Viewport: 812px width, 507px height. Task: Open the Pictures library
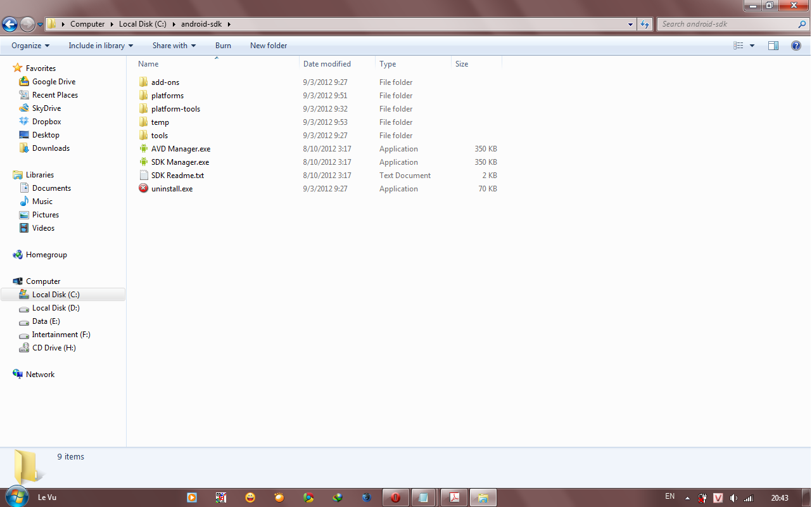click(46, 215)
